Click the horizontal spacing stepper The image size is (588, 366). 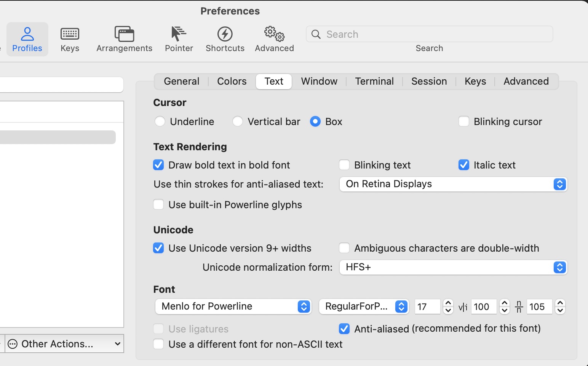tap(505, 307)
